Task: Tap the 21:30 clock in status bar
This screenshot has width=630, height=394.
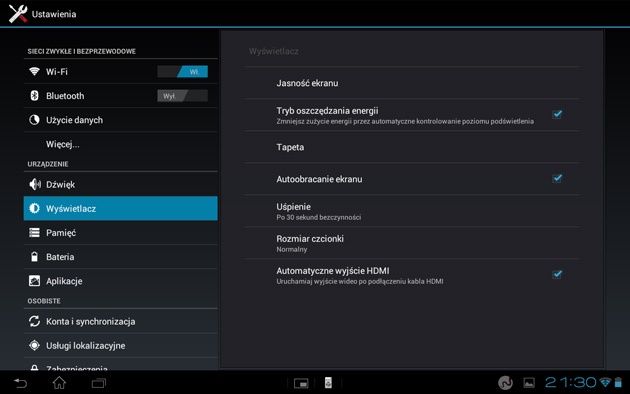Action: click(571, 382)
